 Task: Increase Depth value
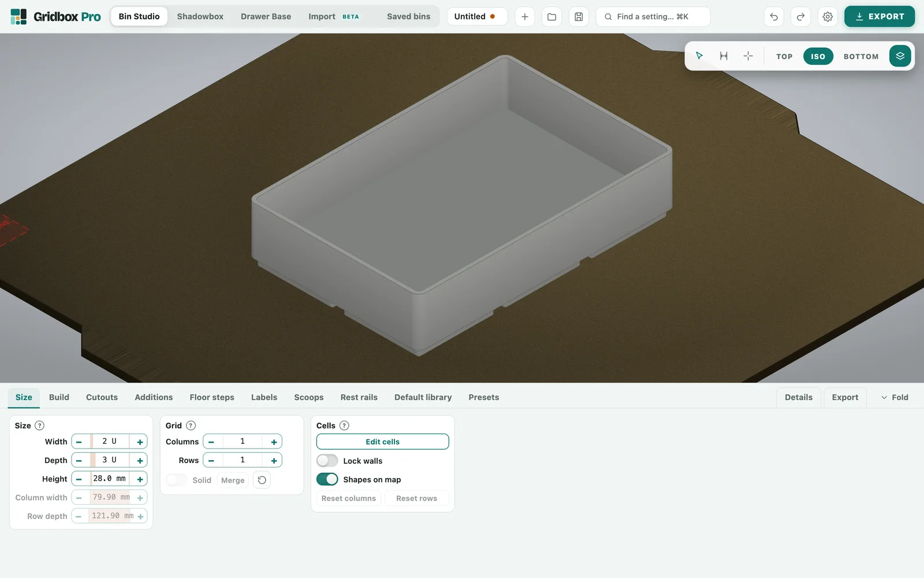140,460
